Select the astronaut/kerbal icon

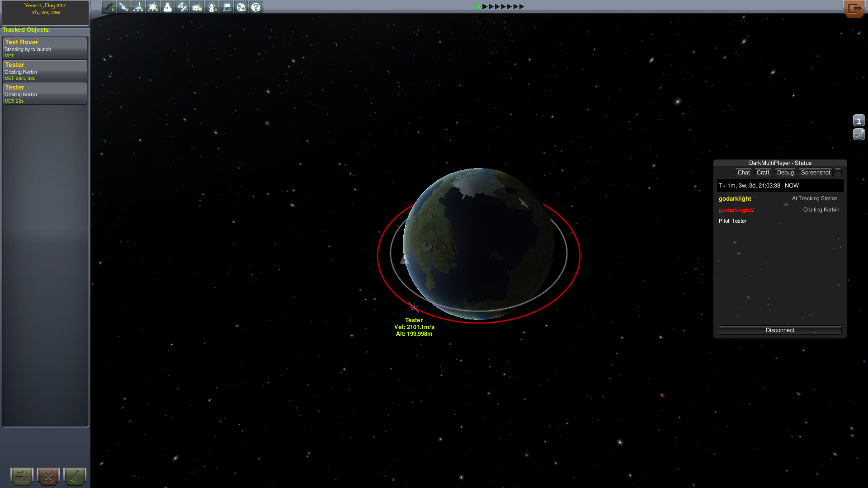point(211,7)
